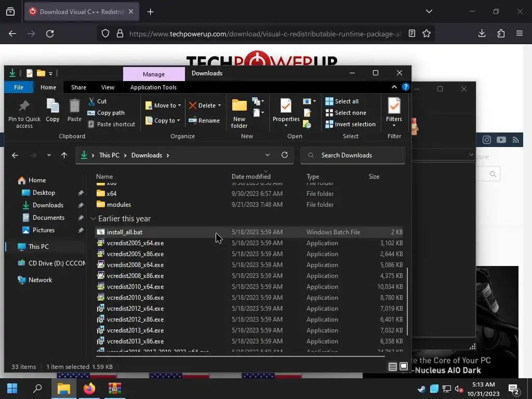Screen dimensions: 532x399
Task: Click This PC in breadcrumb path
Action: [109, 155]
